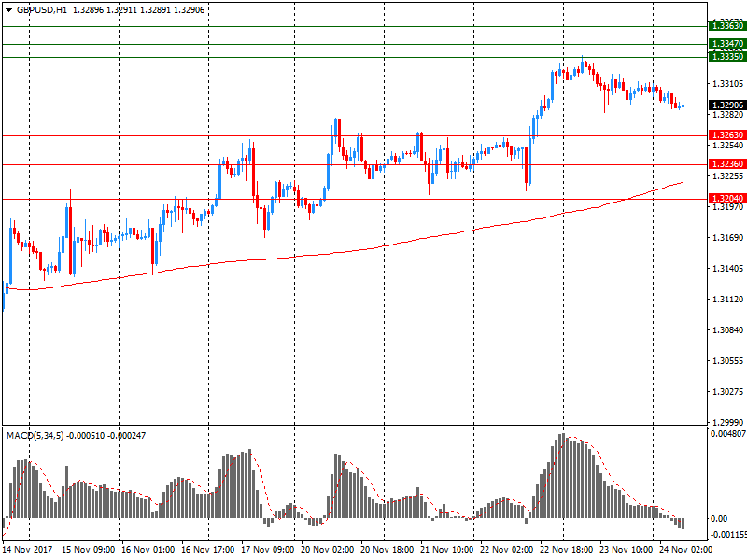
Task: Click the 1.33105 price scale value
Action: click(x=727, y=84)
